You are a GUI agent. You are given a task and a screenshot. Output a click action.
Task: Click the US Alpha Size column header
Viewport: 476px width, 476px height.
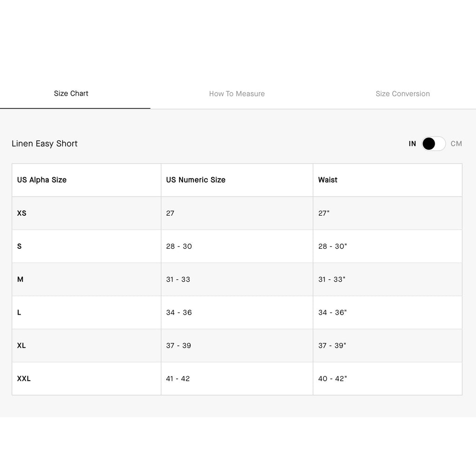click(x=41, y=180)
